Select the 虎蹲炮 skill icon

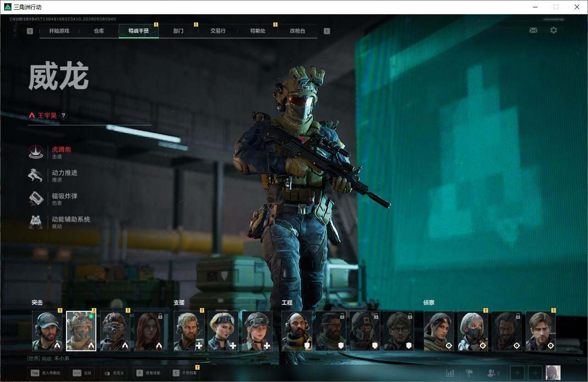click(x=36, y=152)
